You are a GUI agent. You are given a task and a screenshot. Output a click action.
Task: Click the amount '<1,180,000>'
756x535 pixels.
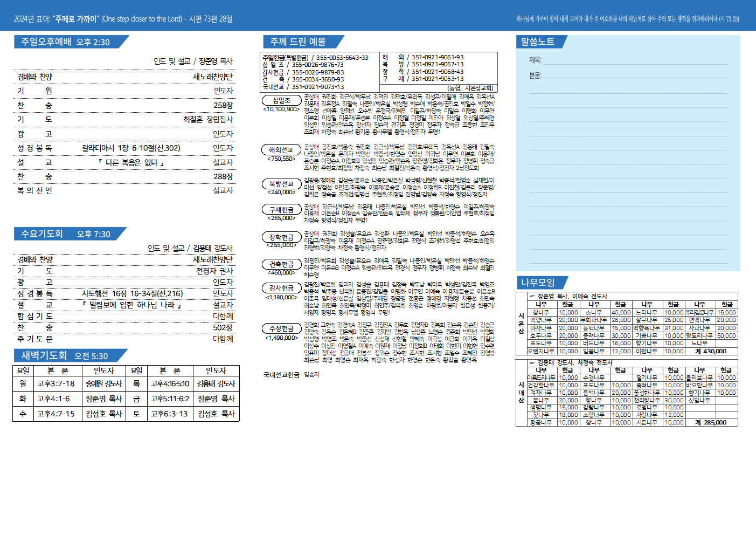(281, 297)
